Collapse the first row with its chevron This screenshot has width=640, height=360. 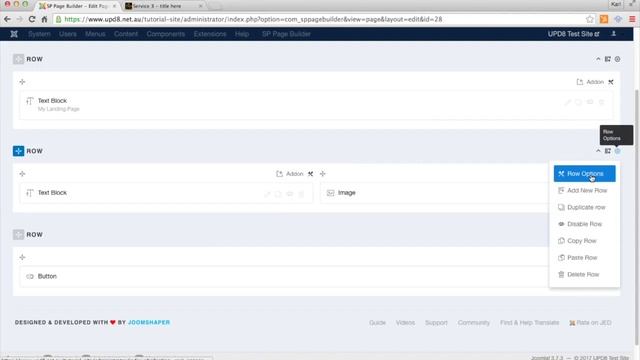pyautogui.click(x=598, y=59)
